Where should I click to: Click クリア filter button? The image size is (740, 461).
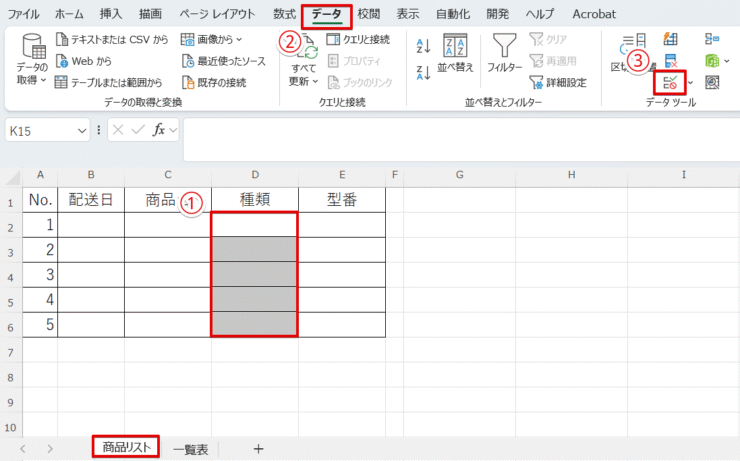[548, 39]
